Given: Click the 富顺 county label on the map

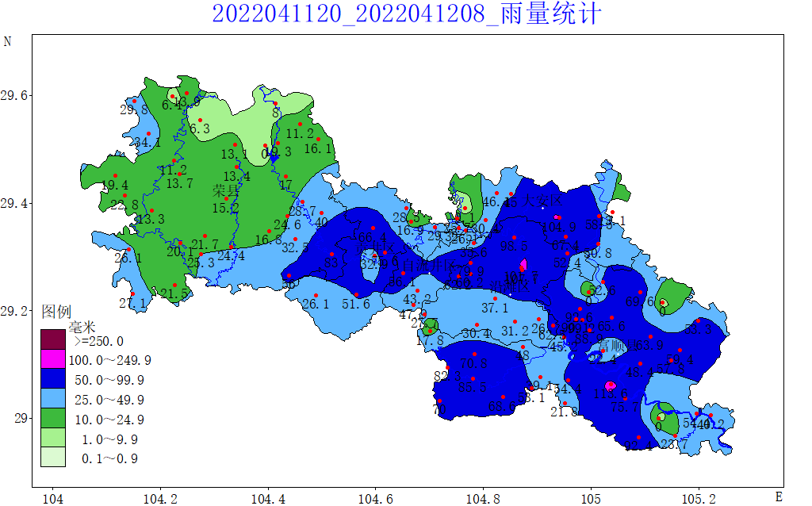Looking at the screenshot, I should (x=612, y=345).
